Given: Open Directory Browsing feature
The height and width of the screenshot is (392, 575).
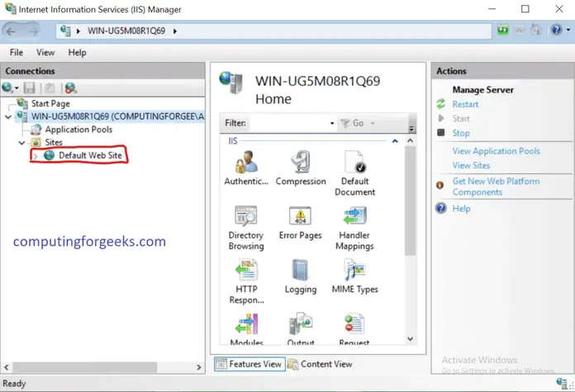Looking at the screenshot, I should (246, 228).
